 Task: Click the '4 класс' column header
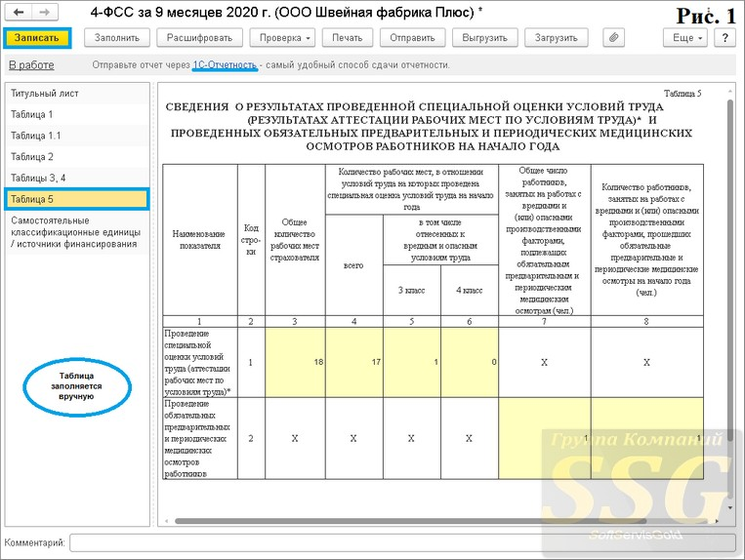point(470,290)
